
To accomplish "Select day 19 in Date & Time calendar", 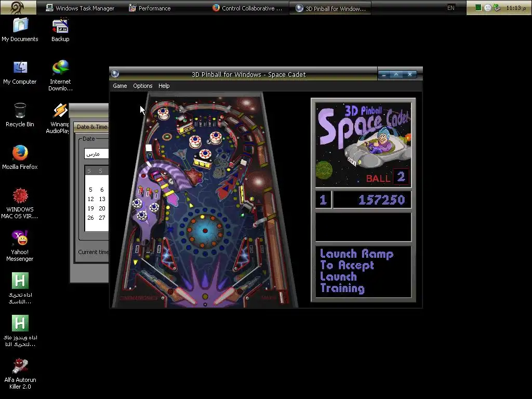I will (90, 208).
